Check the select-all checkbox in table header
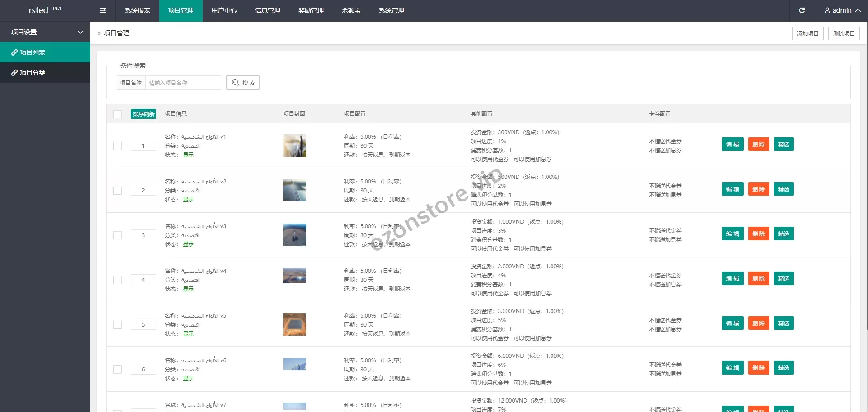 point(118,114)
